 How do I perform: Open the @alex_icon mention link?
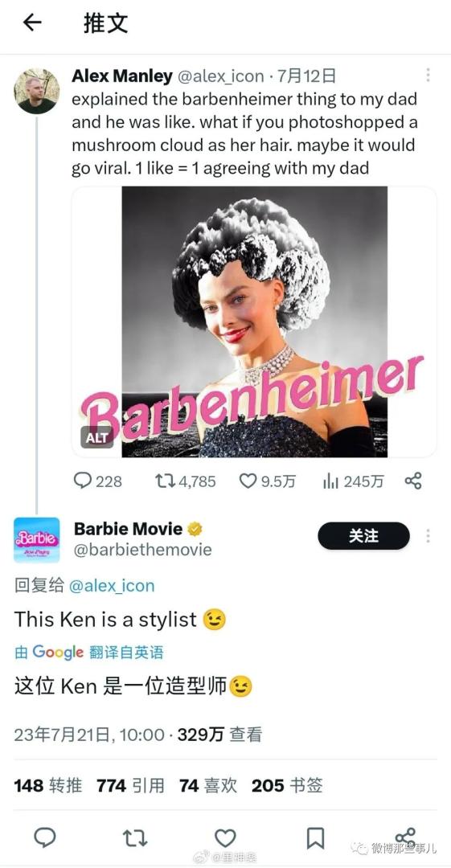point(112,586)
